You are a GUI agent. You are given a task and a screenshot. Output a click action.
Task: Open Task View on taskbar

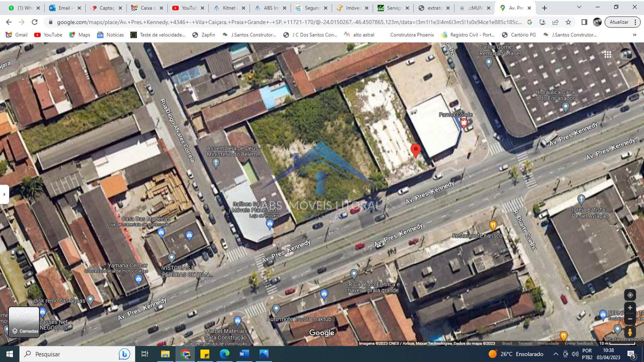click(x=145, y=354)
